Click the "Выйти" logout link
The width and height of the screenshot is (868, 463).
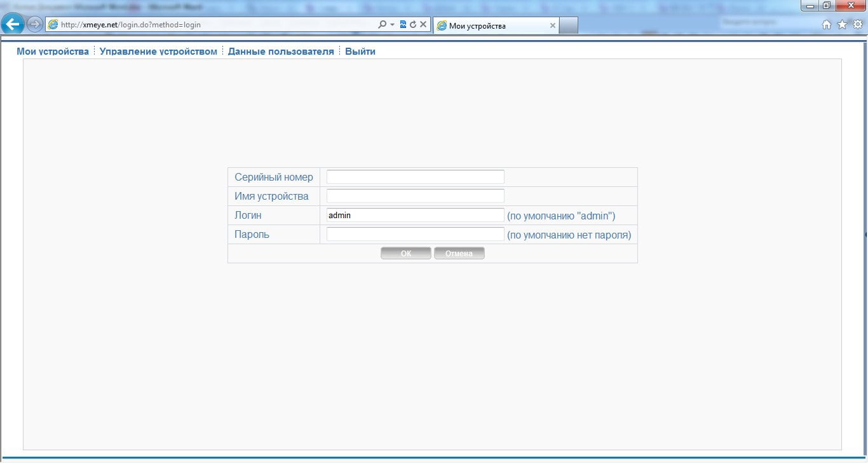pos(360,52)
